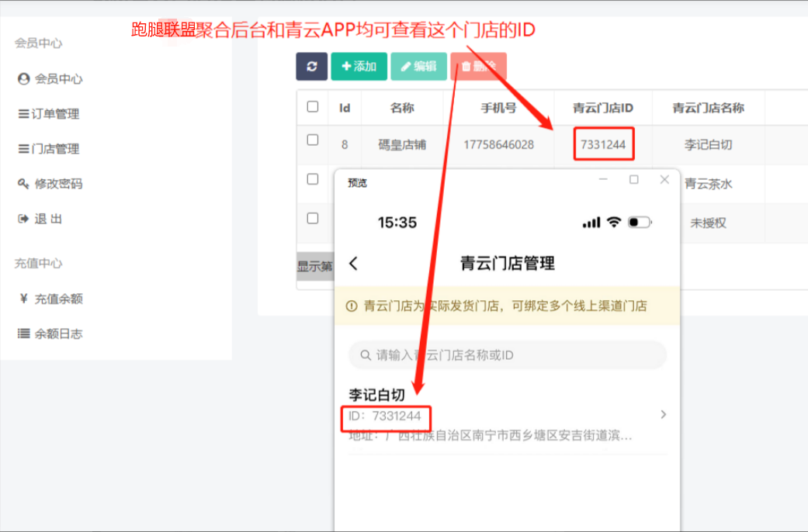Click the WiFi icon in the phone status bar
Screen dimensions: 808x532
(613, 222)
